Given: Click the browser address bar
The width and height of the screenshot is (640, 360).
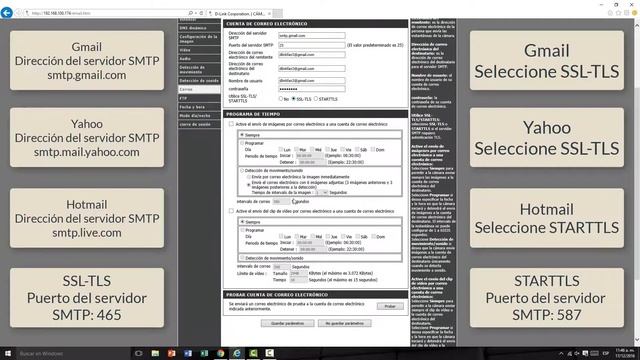Looking at the screenshot, I should 106,13.
